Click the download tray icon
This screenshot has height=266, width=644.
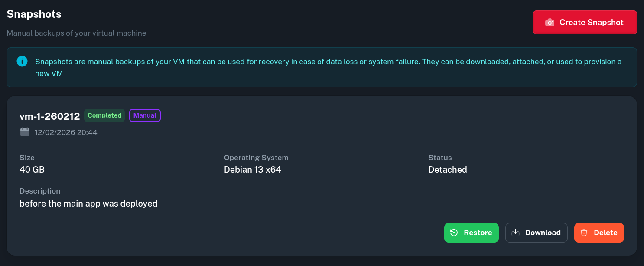click(515, 233)
